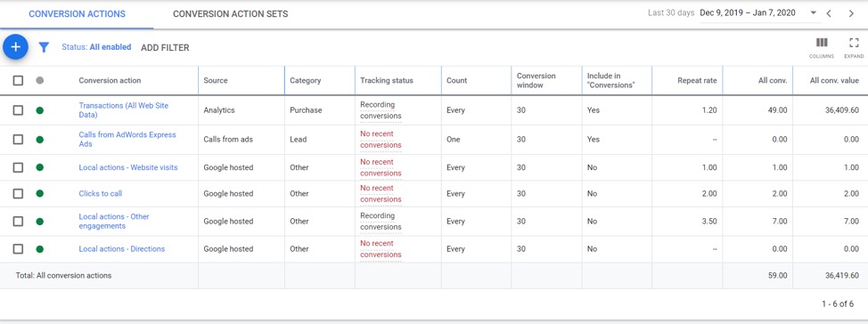
Task: Open date range Dec 9, 2019 – Jan 7, 2020
Action: point(748,13)
